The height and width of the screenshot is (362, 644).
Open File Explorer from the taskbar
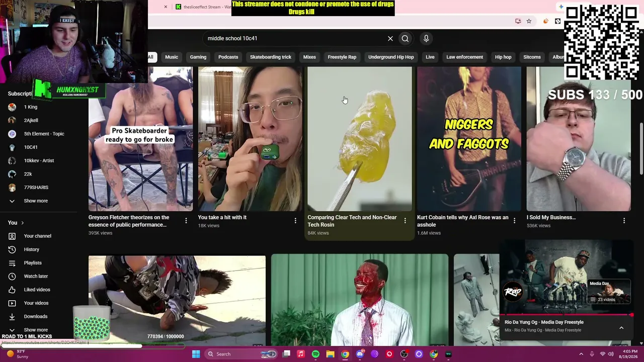tap(330, 354)
